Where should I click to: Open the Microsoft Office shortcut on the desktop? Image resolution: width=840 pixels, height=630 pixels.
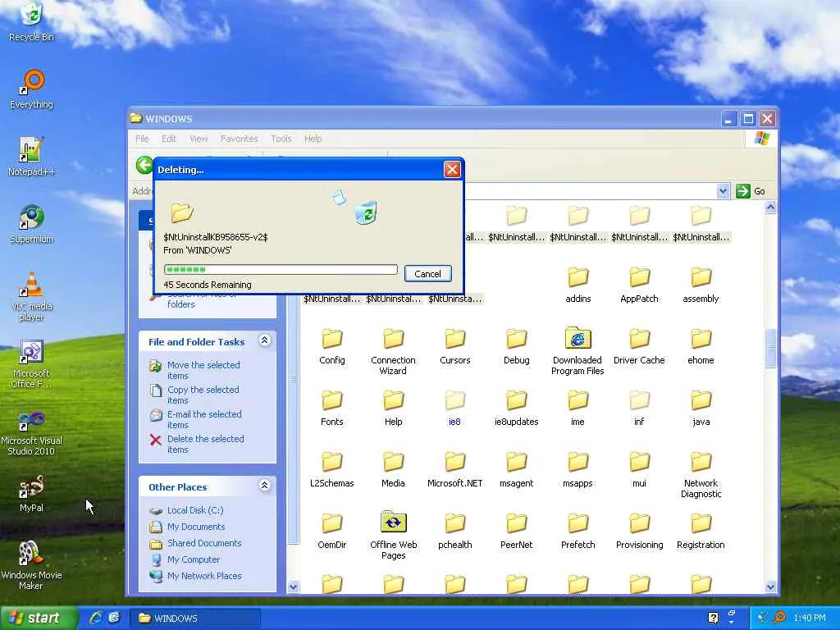click(x=31, y=364)
